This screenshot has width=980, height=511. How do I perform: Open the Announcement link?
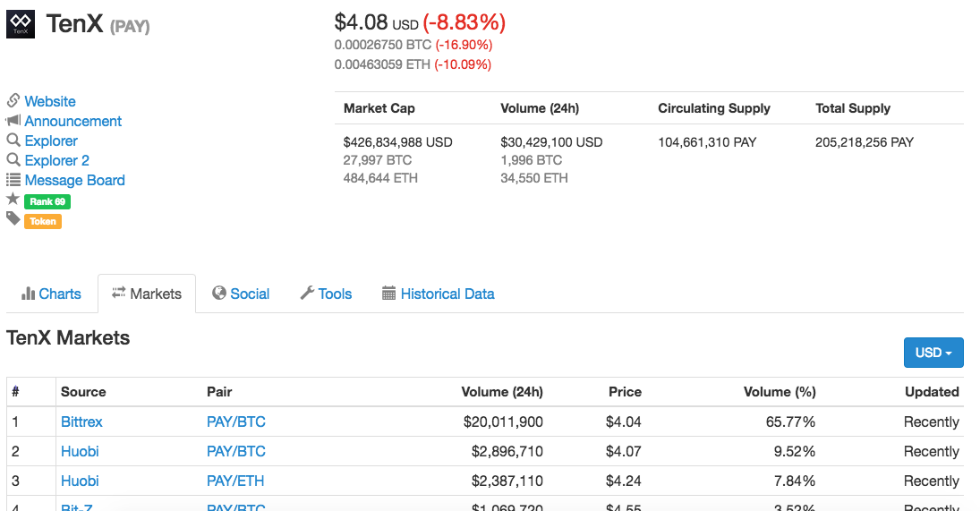[x=73, y=121]
